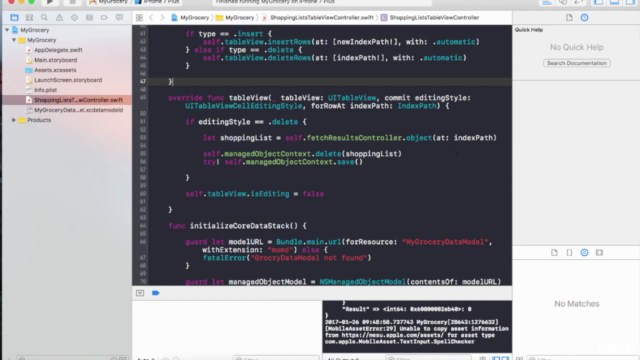Select the standard editor button

click(x=547, y=2)
